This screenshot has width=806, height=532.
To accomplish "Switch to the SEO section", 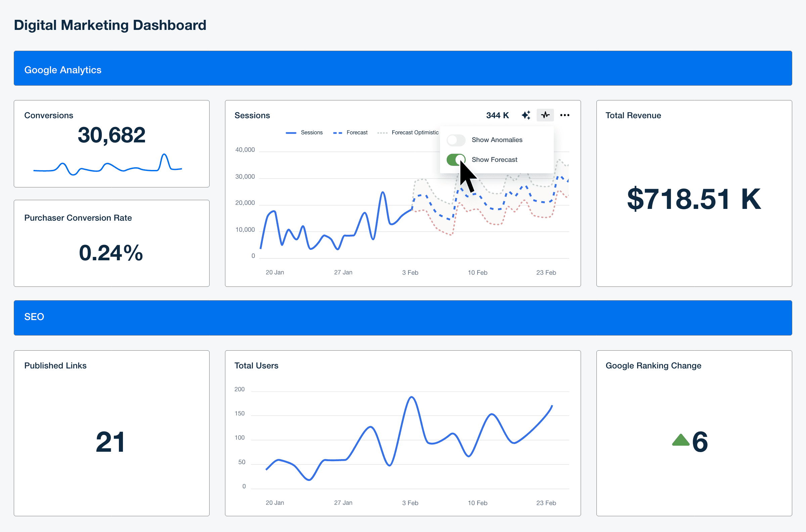I will (34, 317).
